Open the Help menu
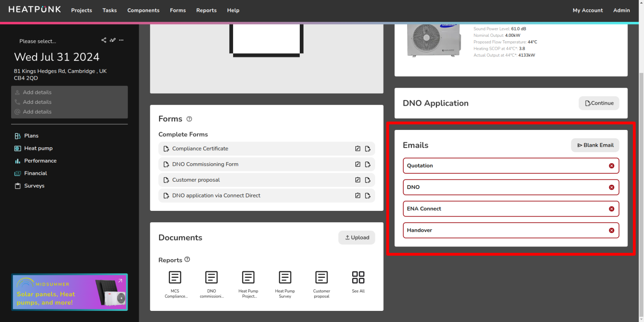The image size is (644, 322). pos(233,10)
